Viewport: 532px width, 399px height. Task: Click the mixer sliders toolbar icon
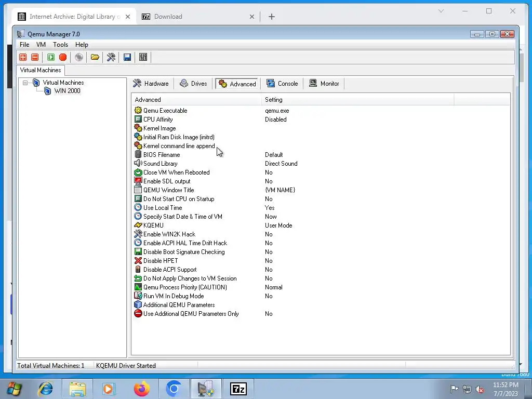coord(143,57)
